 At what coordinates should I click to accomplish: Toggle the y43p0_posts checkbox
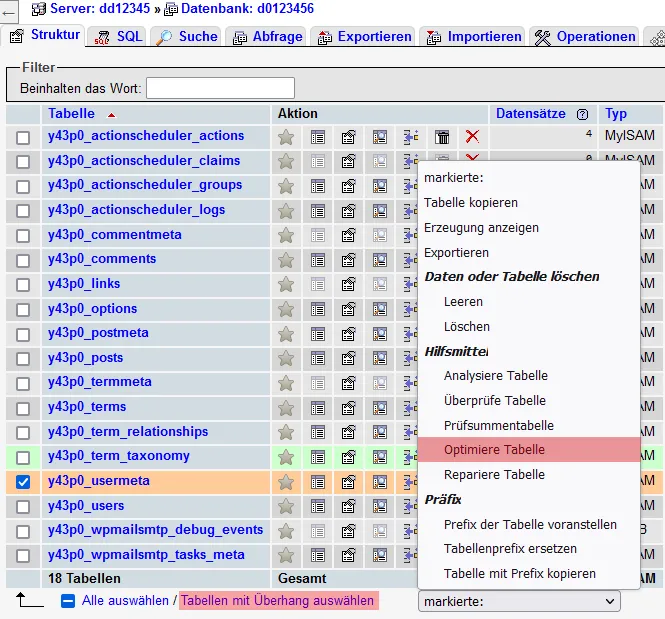point(23,359)
